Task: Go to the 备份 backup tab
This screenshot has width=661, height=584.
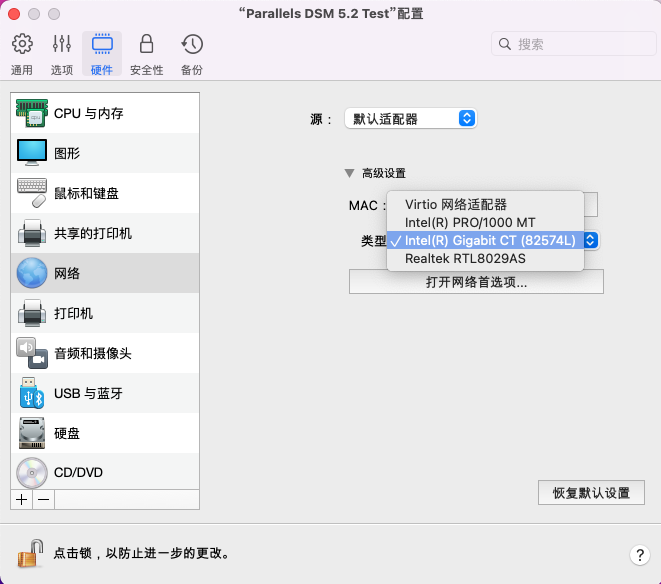Action: coord(192,54)
